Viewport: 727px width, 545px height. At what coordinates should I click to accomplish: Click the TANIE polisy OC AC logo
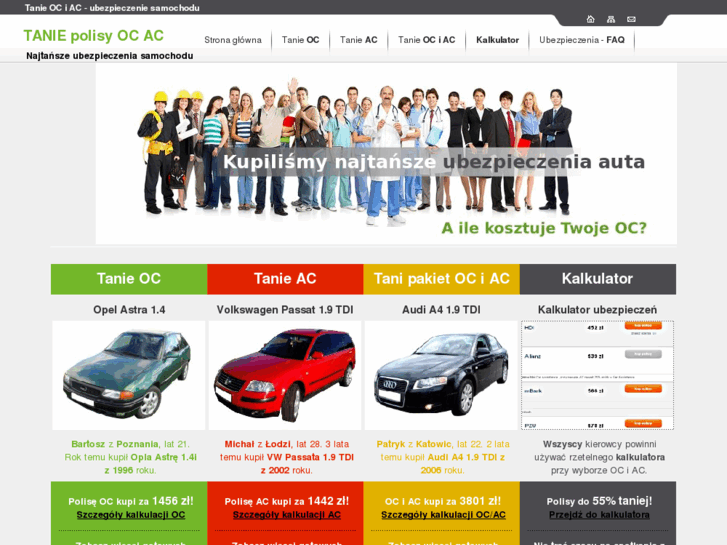click(94, 36)
